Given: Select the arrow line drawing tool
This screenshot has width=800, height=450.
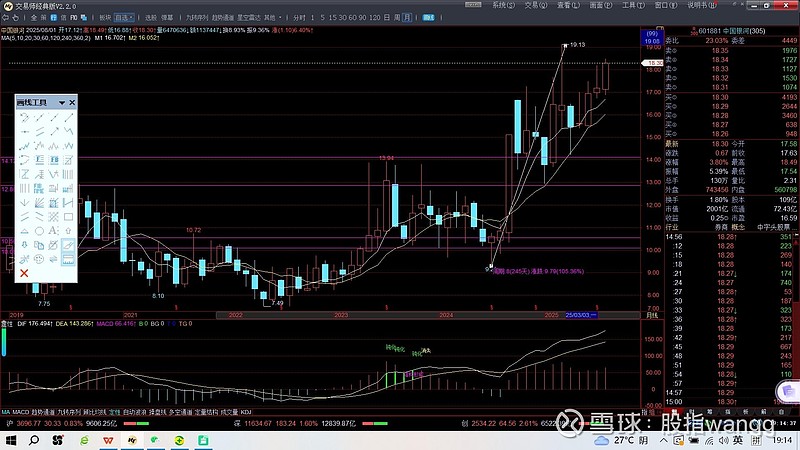Looking at the screenshot, I should (x=54, y=132).
